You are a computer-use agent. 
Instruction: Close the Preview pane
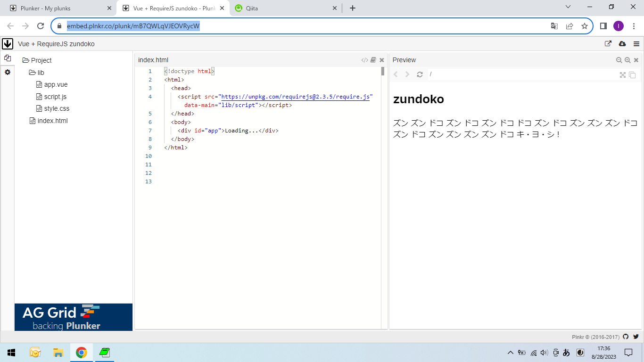(636, 60)
